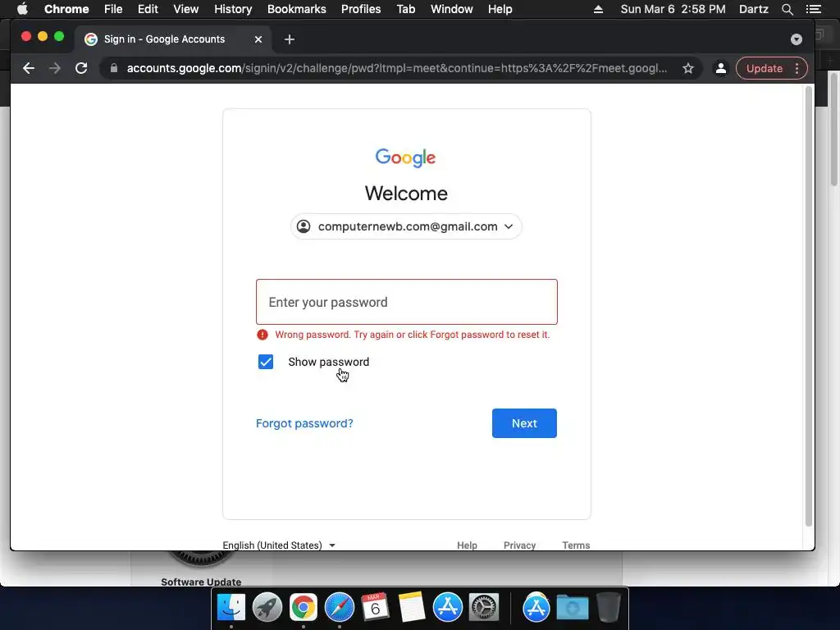Open Calendar icon in the Dock
840x630 pixels.
point(375,607)
